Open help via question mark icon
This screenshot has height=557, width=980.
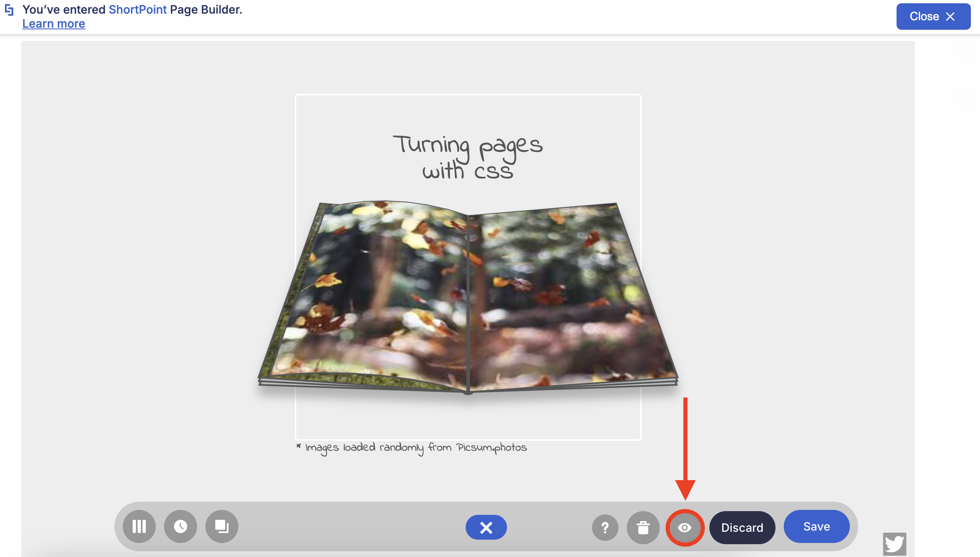605,528
